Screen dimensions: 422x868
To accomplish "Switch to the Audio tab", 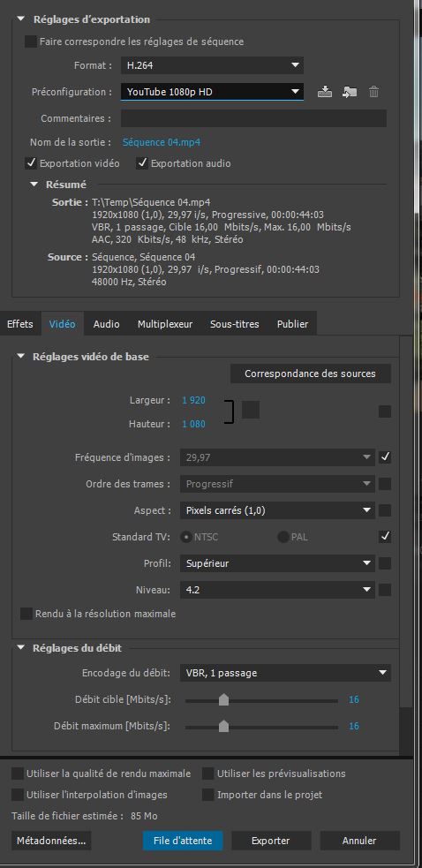I will coord(106,324).
